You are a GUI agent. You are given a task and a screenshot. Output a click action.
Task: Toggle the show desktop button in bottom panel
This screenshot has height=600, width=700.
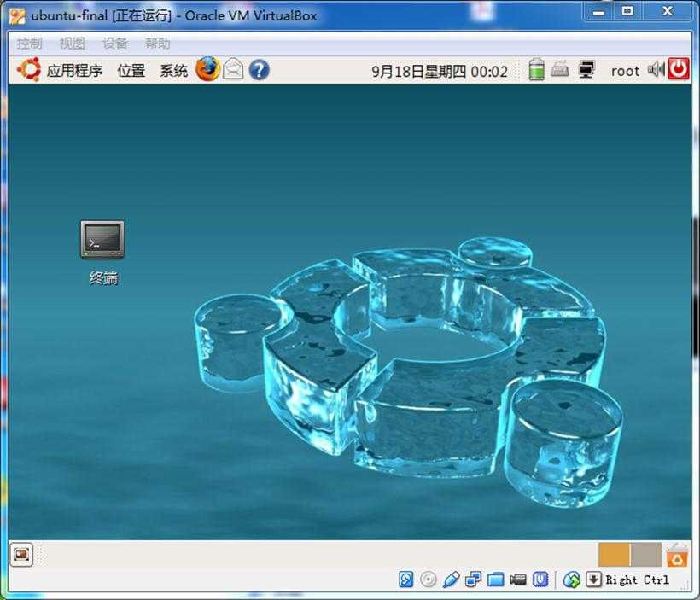21,555
